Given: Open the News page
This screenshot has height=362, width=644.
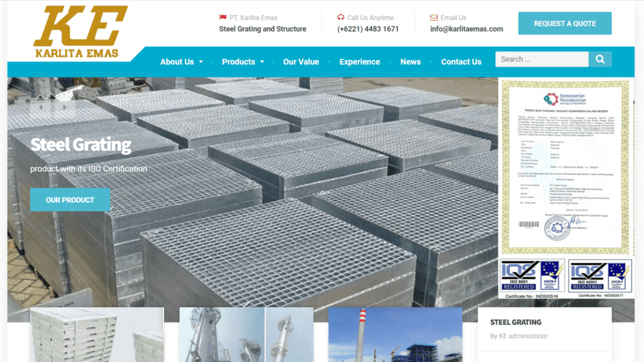Looking at the screenshot, I should pyautogui.click(x=410, y=62).
